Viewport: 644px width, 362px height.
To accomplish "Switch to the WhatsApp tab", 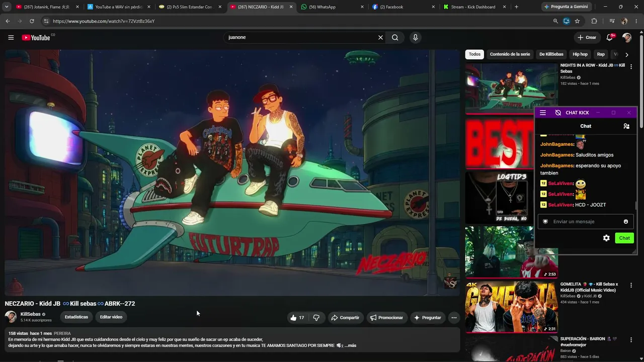I will (332, 7).
